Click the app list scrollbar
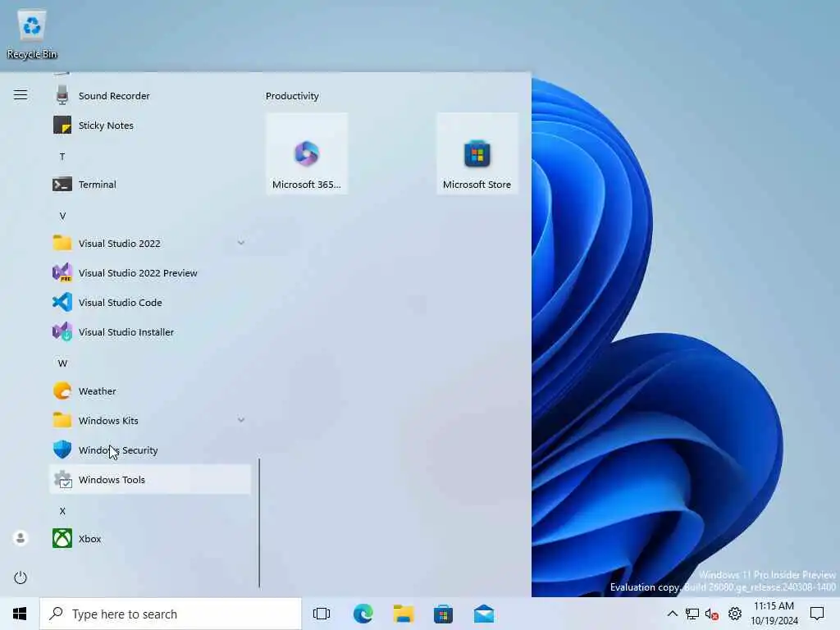 pyautogui.click(x=259, y=523)
